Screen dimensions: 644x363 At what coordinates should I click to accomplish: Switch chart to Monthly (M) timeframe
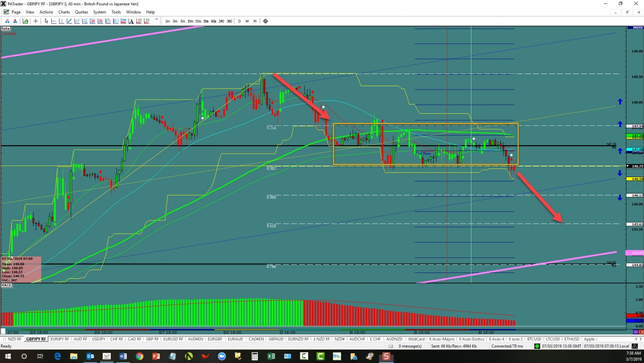pyautogui.click(x=255, y=21)
